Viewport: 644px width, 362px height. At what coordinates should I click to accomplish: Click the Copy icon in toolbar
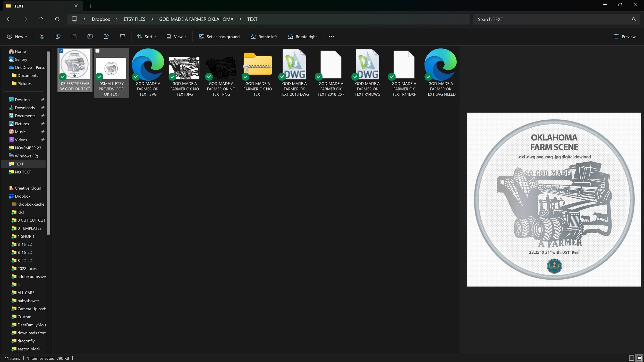click(58, 37)
